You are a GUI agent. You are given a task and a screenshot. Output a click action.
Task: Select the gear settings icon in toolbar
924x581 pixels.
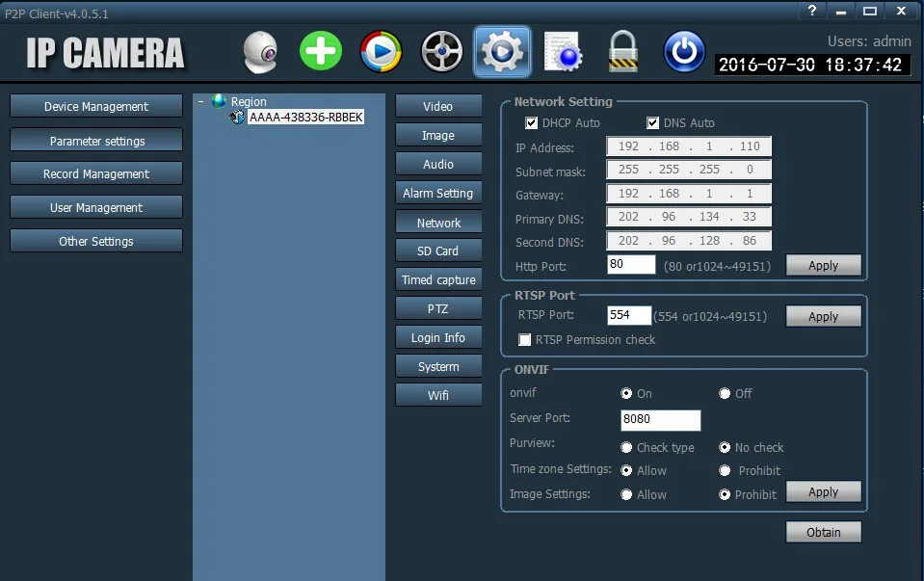coord(502,52)
